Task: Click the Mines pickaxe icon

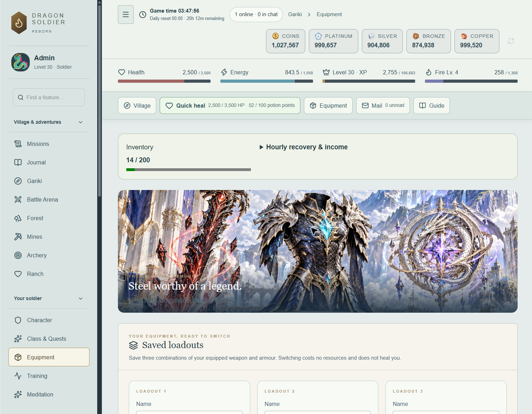Action: point(18,237)
